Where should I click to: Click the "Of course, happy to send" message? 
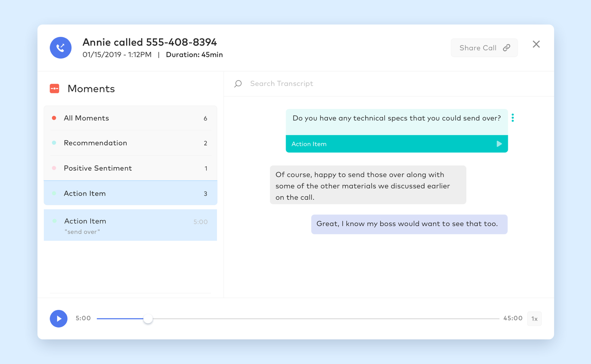tap(368, 185)
